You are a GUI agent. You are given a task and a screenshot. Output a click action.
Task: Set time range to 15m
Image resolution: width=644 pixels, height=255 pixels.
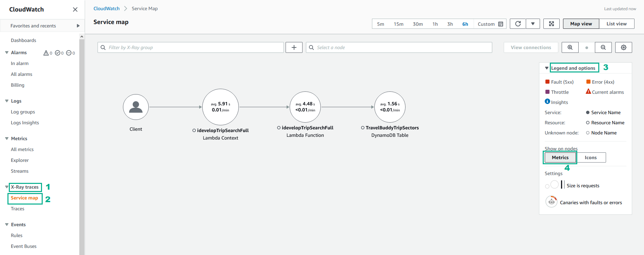[398, 24]
